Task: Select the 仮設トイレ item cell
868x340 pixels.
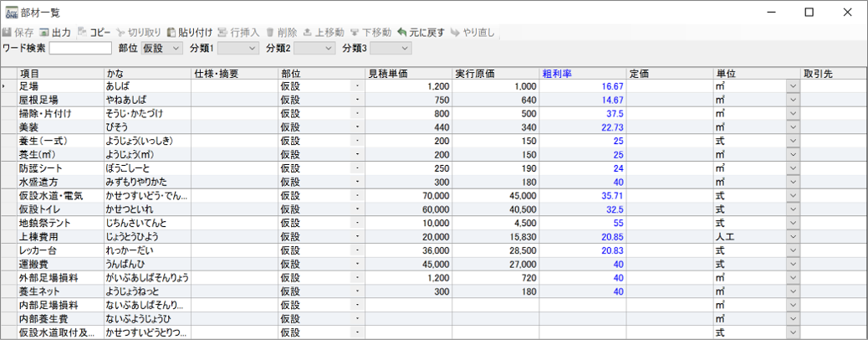Action: tap(60, 209)
